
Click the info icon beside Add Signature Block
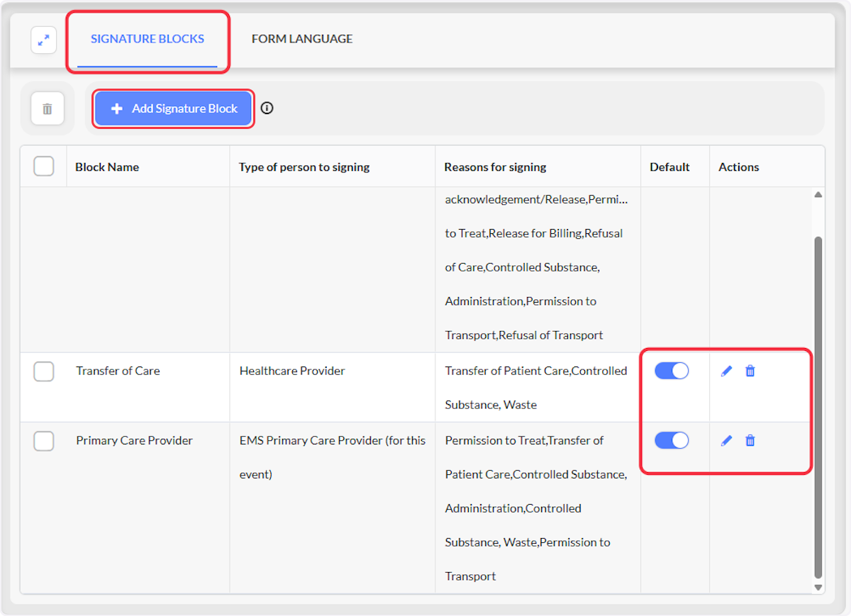click(x=267, y=108)
